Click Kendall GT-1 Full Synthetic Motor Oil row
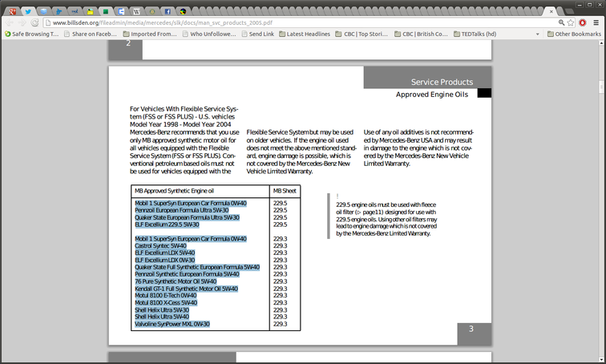This screenshot has width=606, height=364. pyautogui.click(x=186, y=289)
